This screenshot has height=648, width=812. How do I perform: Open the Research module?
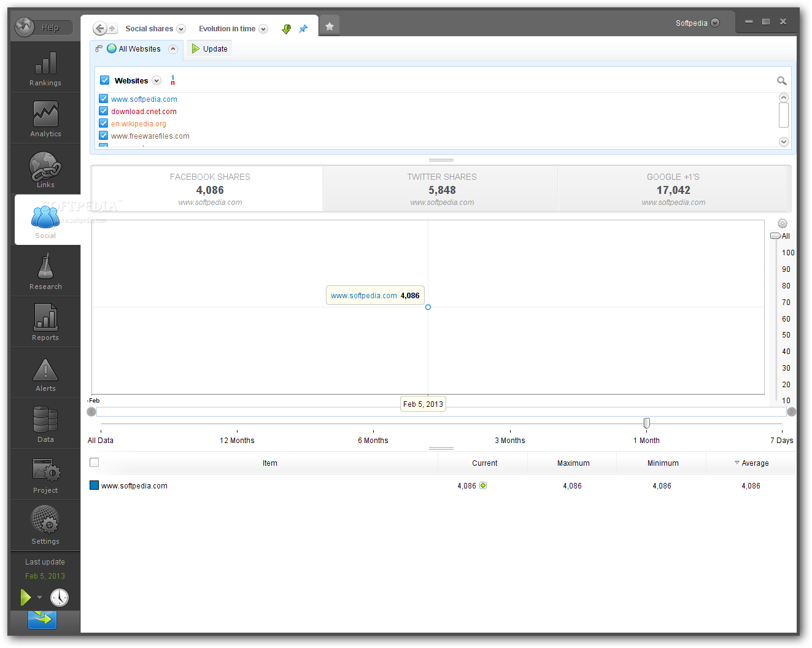tap(45, 271)
